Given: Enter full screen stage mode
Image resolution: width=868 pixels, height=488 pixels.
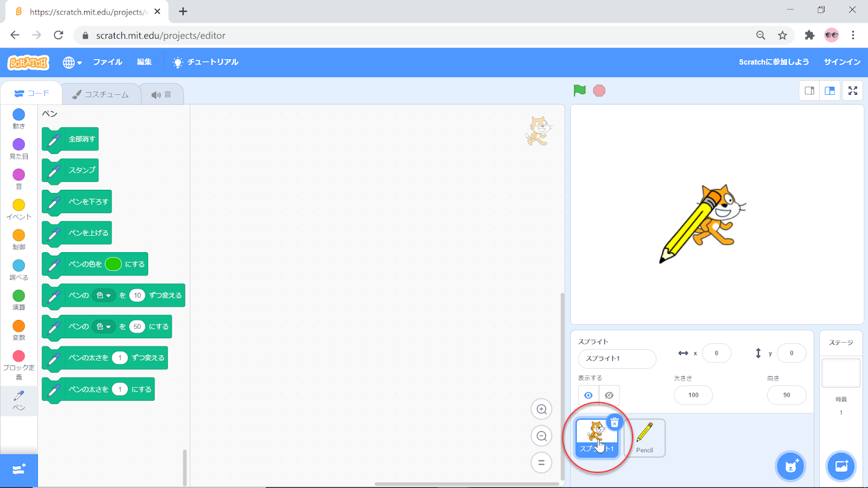Looking at the screenshot, I should pos(853,91).
